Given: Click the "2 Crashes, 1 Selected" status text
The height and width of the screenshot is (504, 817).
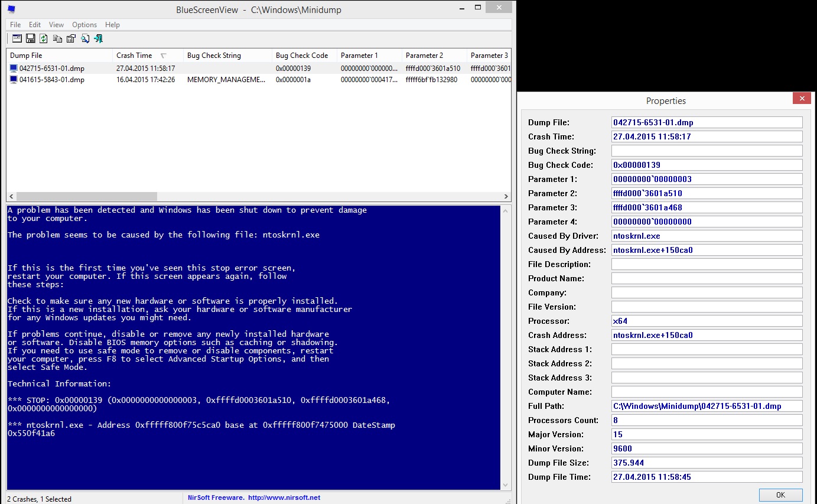Looking at the screenshot, I should 39,499.
